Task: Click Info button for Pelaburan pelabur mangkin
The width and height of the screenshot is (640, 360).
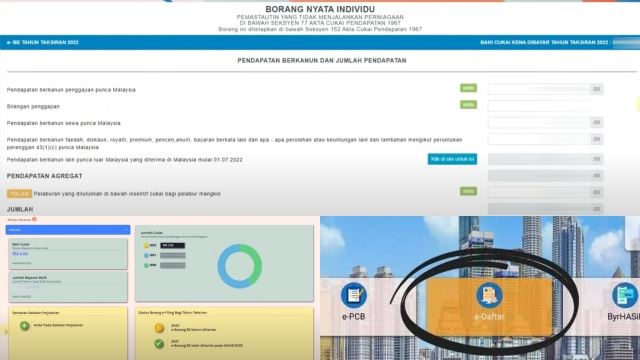Action: (468, 191)
